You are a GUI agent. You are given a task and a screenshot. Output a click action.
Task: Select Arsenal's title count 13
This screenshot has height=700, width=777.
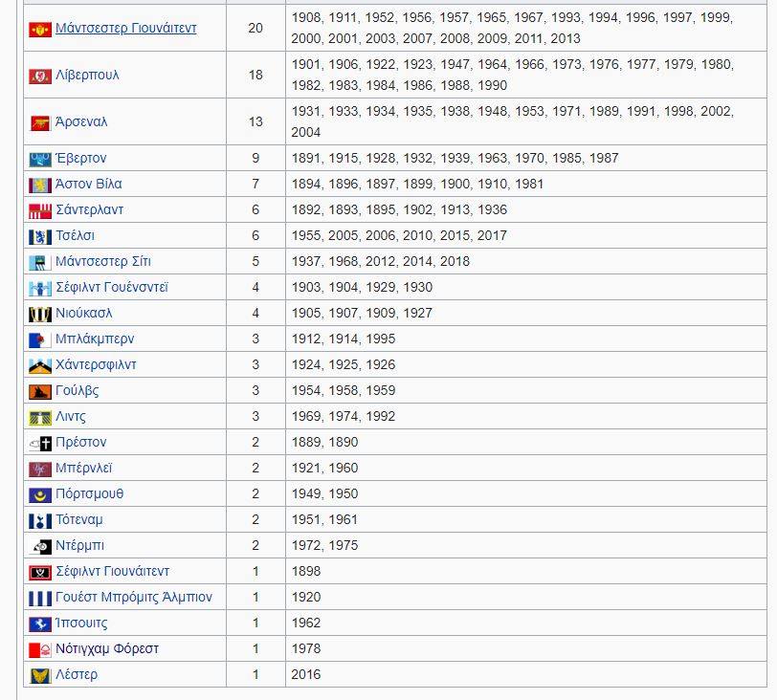coord(255,121)
